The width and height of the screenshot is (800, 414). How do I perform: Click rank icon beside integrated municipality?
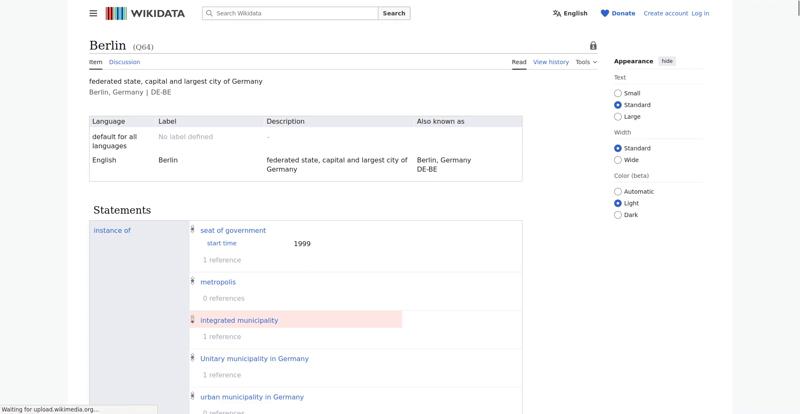[192, 320]
